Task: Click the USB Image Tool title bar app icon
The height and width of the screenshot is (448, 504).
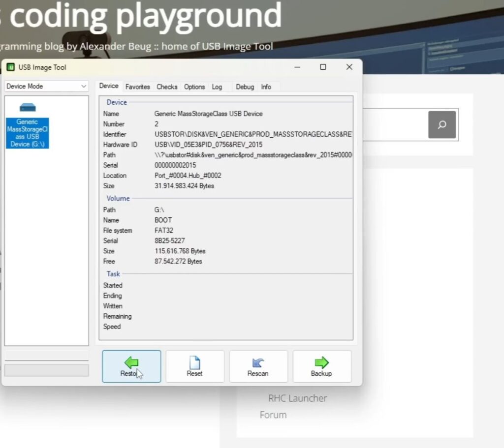Action: pos(11,67)
